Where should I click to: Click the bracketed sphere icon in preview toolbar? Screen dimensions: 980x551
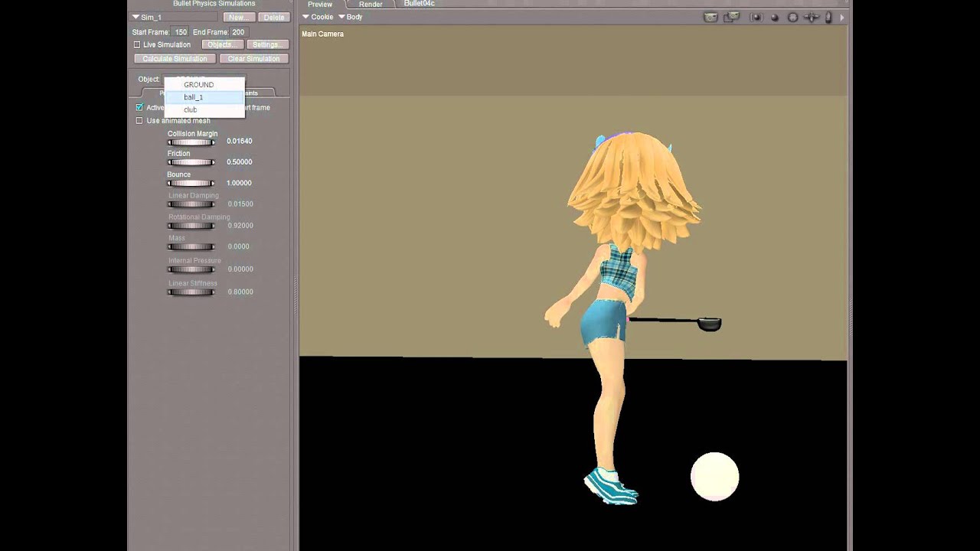coord(756,17)
